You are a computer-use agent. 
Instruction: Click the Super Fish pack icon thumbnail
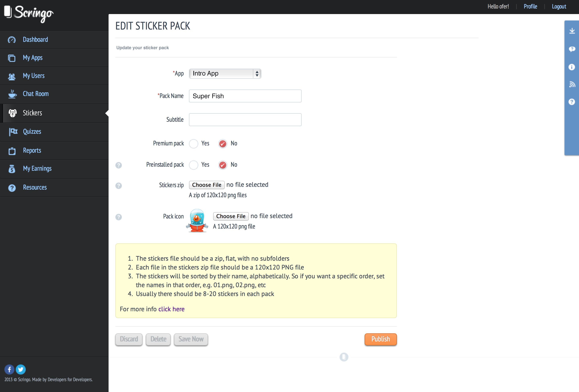click(197, 221)
